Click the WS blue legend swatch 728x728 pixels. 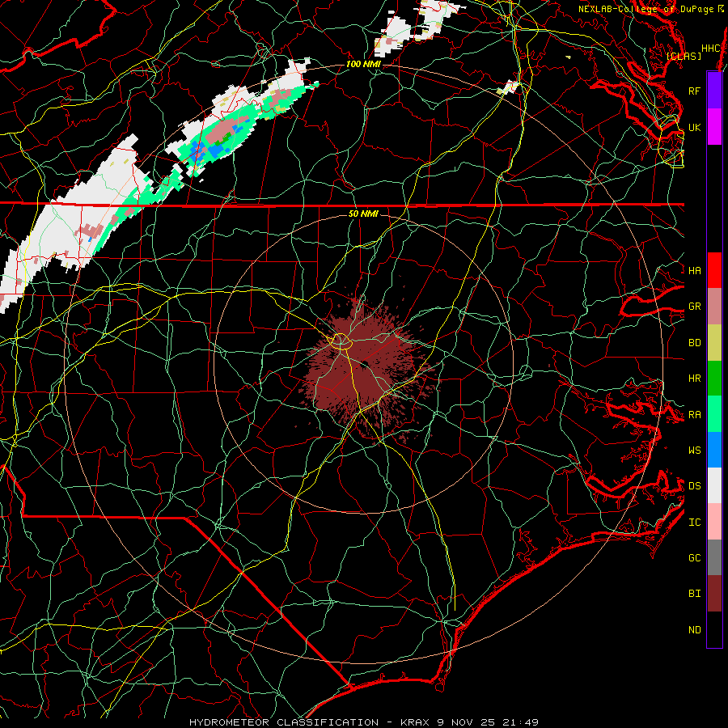(714, 450)
